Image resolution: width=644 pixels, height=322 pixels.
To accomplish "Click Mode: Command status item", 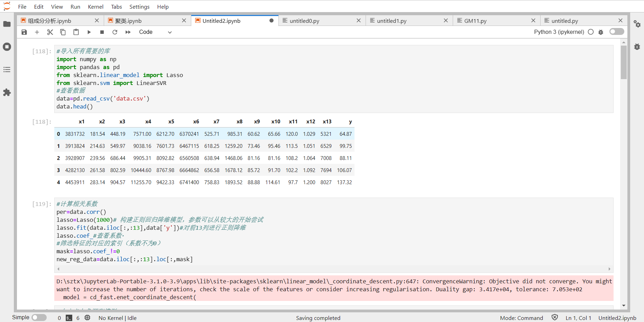I will click(522, 318).
